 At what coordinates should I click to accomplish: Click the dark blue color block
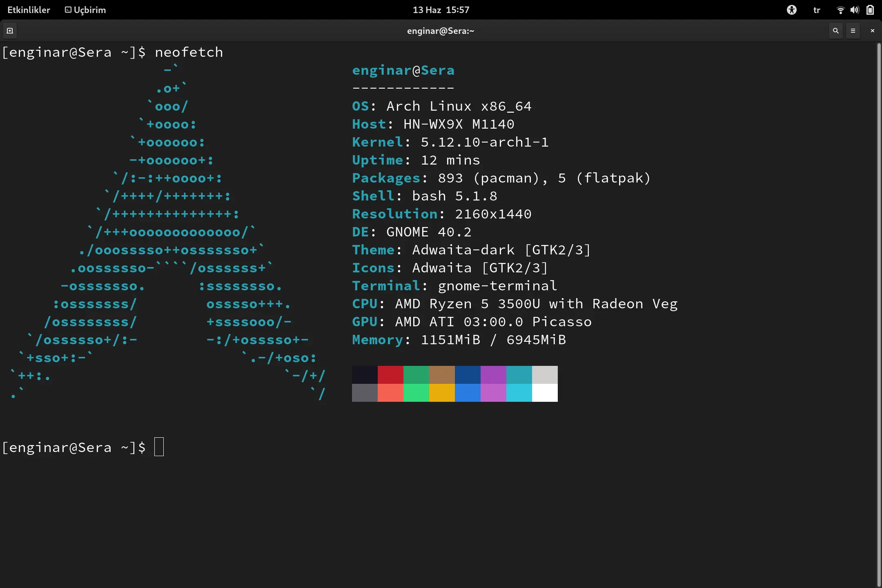pos(468,375)
